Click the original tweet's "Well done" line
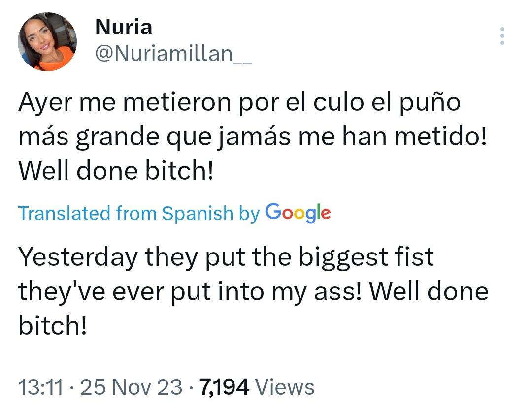This screenshot has width=532, height=413. (x=116, y=172)
